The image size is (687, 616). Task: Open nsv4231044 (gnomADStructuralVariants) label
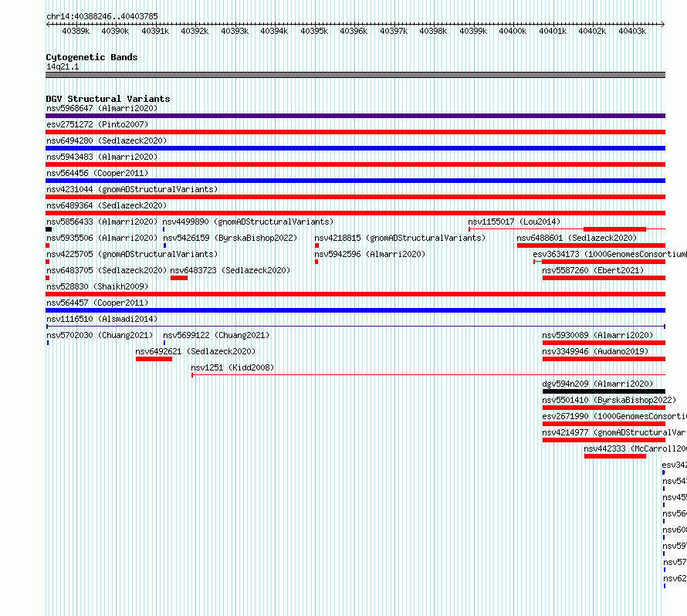(x=132, y=189)
